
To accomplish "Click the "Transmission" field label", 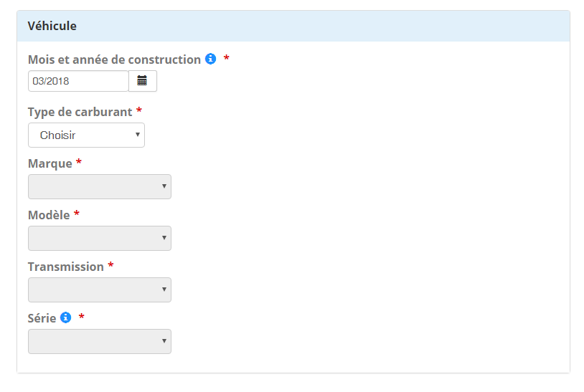I will click(66, 267).
